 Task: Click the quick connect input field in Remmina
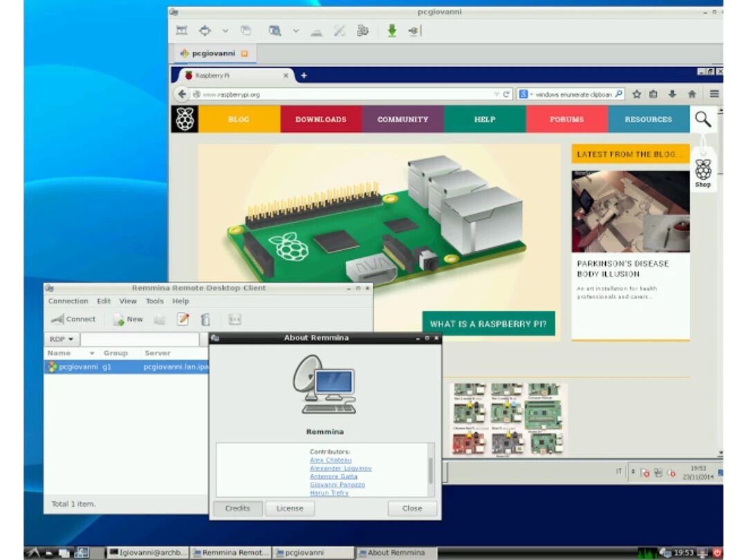coord(140,339)
